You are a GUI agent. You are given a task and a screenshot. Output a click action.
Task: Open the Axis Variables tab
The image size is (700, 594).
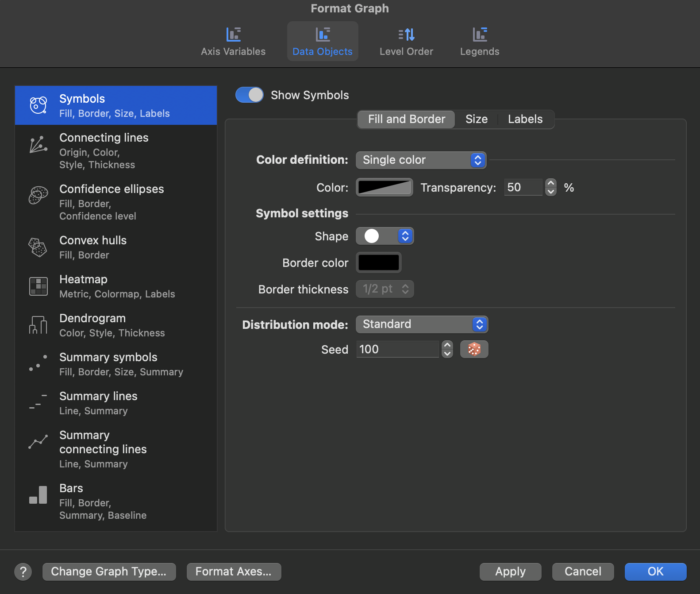tap(233, 42)
